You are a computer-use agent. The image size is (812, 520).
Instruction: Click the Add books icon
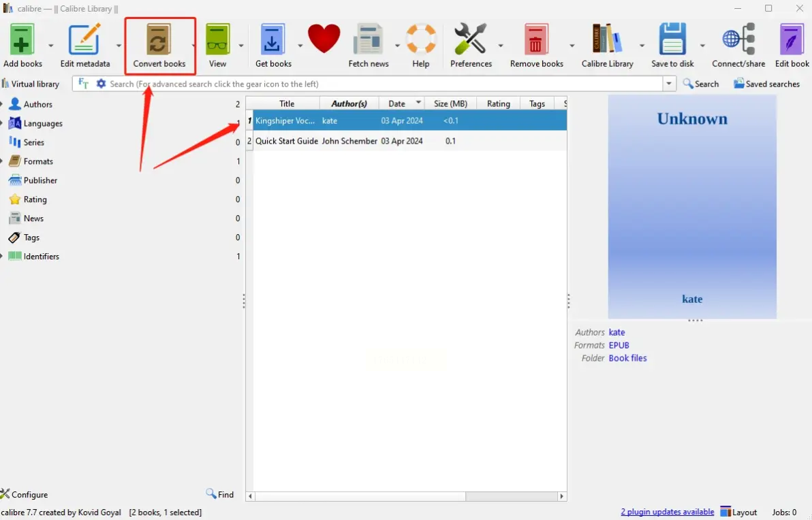pyautogui.click(x=21, y=40)
